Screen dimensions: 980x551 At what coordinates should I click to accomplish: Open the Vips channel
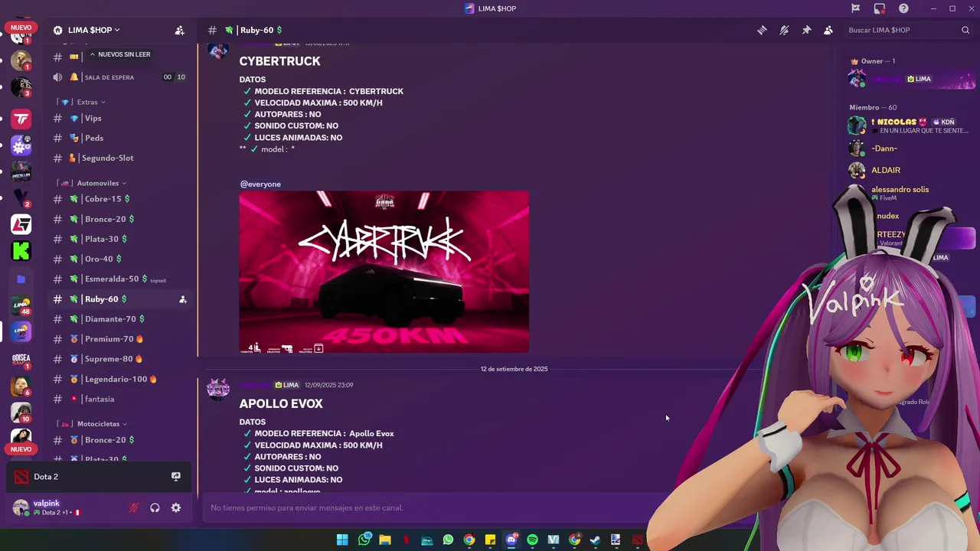119,118
